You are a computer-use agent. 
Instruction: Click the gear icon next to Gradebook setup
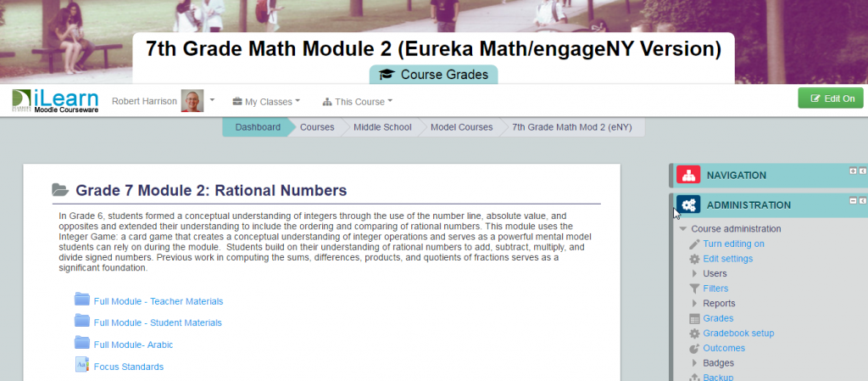(x=694, y=333)
